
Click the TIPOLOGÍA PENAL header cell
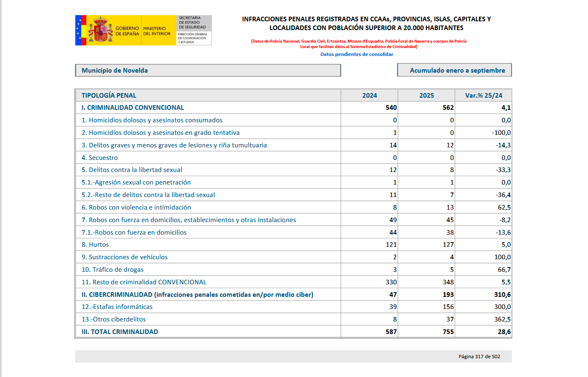click(109, 96)
